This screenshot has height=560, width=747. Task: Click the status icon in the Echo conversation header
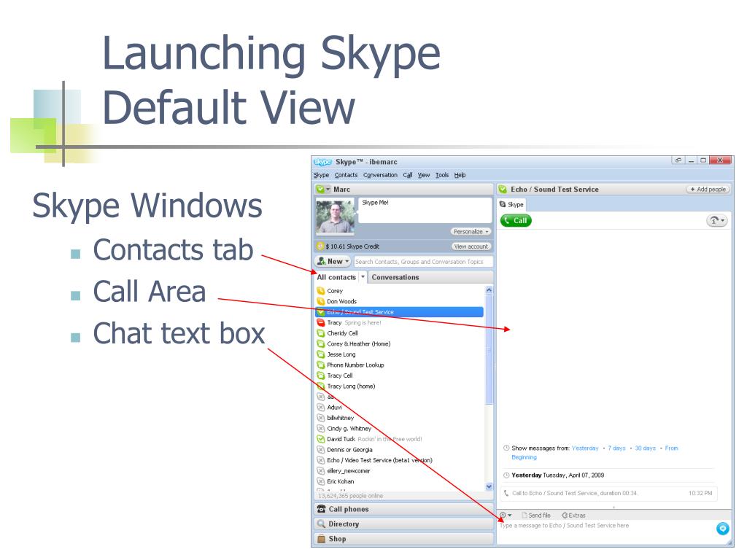click(x=502, y=189)
